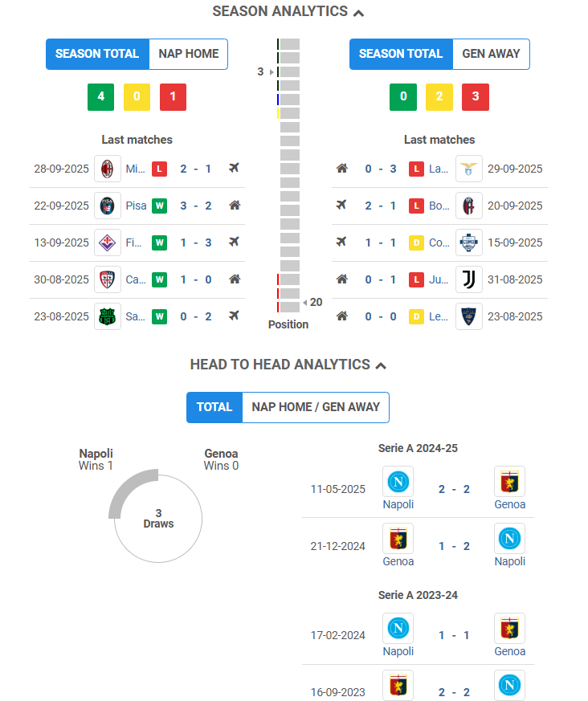Screen dimensions: 588x701
Task: Click the red Genoa losses count box
Action: tap(476, 97)
